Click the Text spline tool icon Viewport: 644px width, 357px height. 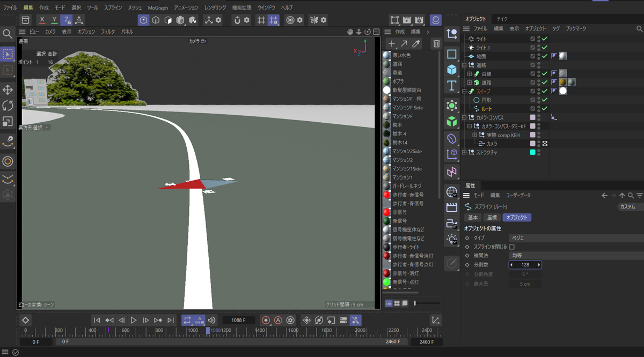pos(452,86)
